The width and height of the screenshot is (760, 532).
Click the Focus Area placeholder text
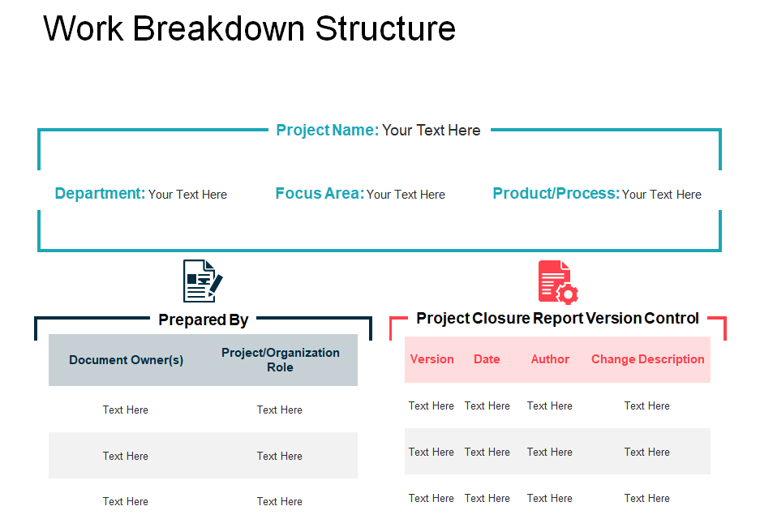[x=406, y=195]
